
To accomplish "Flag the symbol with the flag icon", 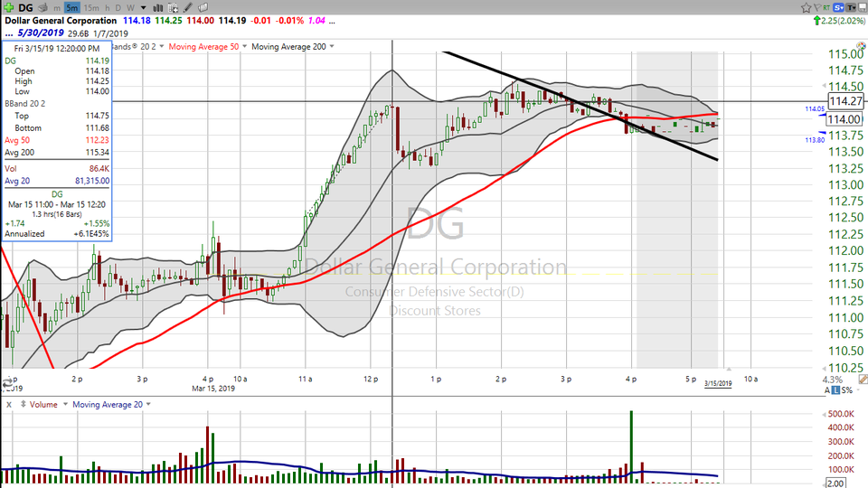I will tap(817, 8).
